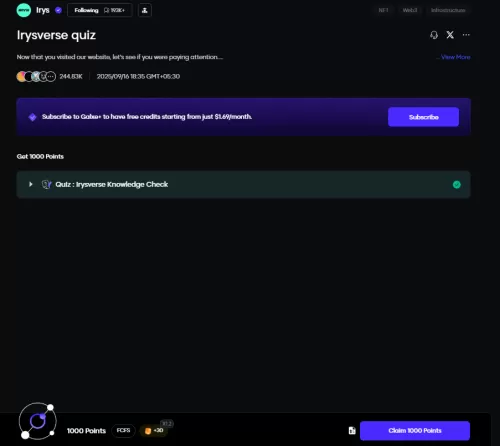The image size is (500, 446).
Task: Select the NFT tag
Action: pyautogui.click(x=383, y=10)
